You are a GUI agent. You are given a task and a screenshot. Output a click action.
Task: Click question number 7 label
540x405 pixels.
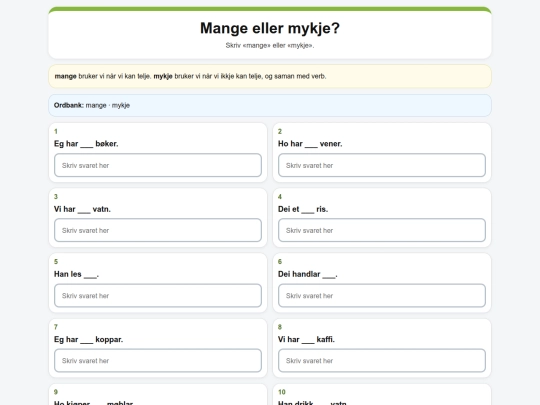pos(56,327)
